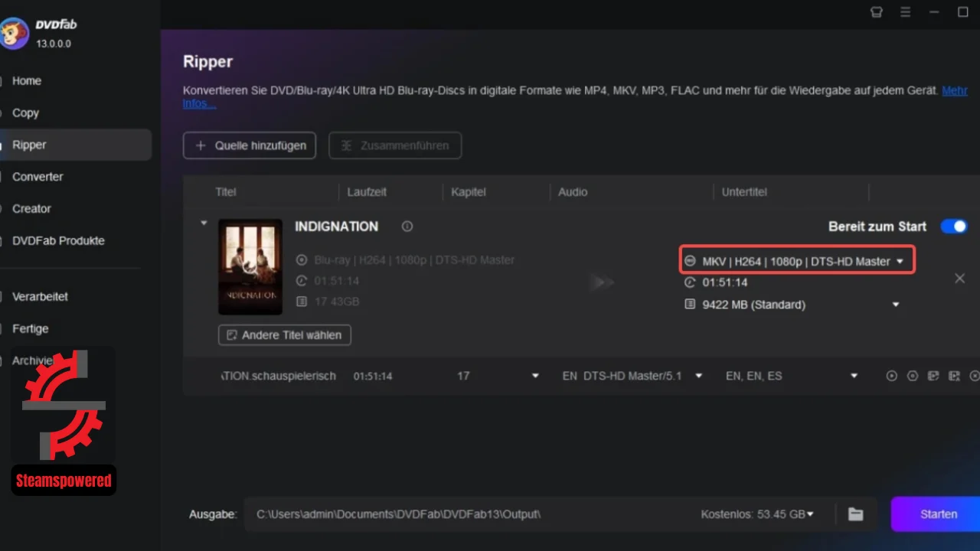
Task: Click the Untertitel column header
Action: pyautogui.click(x=744, y=192)
